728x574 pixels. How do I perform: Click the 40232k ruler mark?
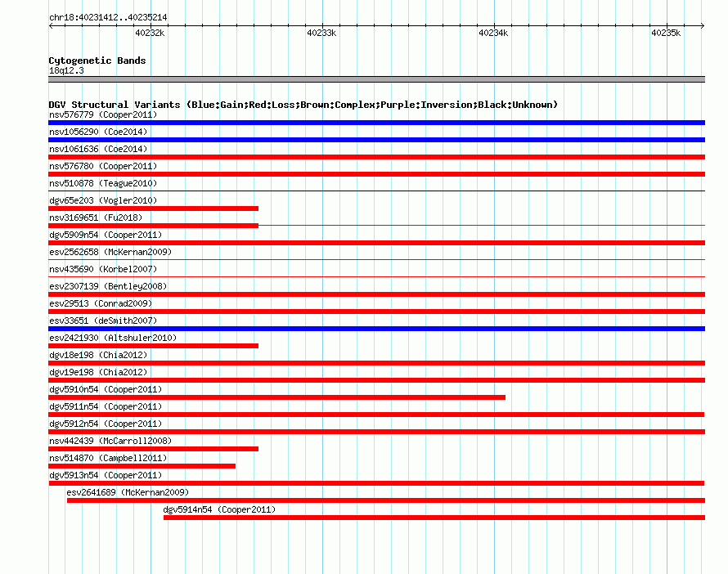point(150,33)
